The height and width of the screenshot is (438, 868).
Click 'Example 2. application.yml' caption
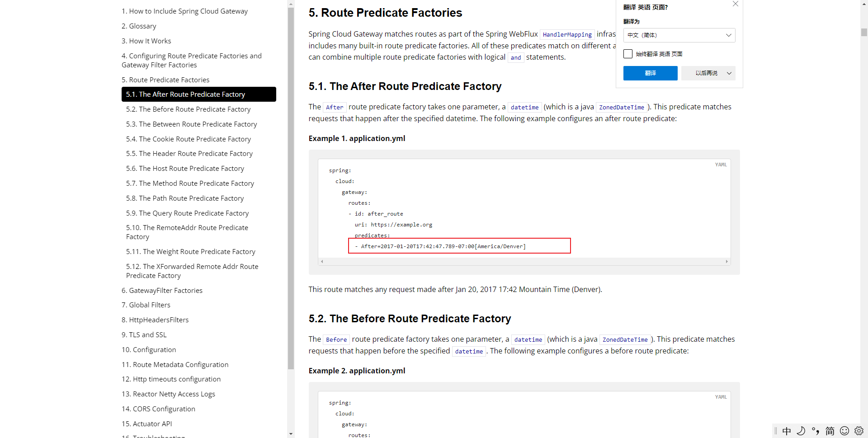tap(357, 371)
